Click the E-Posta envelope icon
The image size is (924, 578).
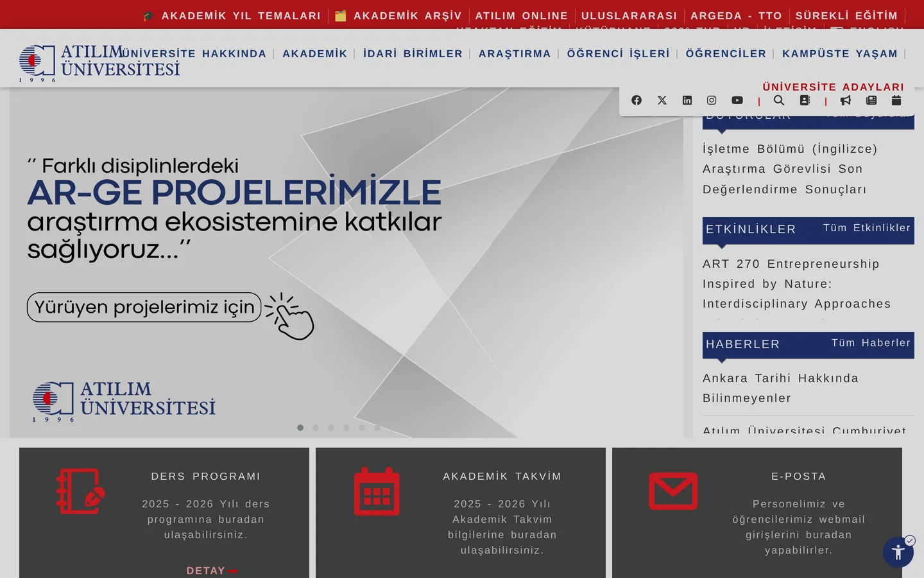(x=673, y=491)
